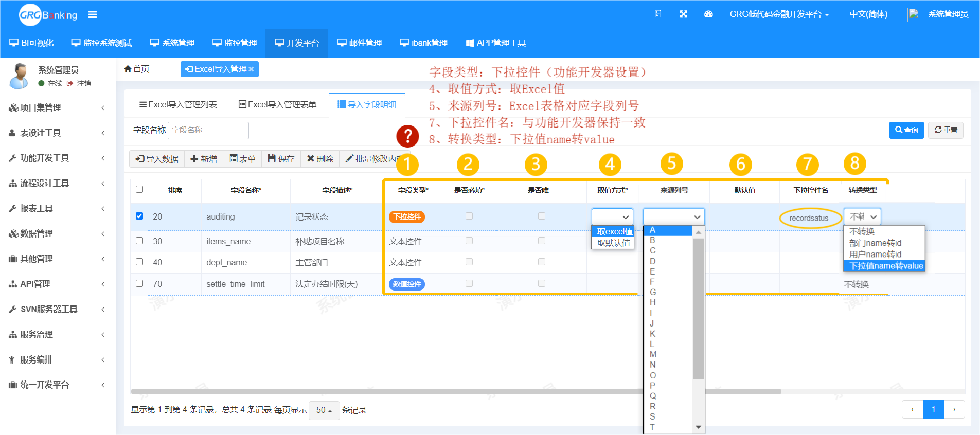The height and width of the screenshot is (435, 980).
Task: Select 用户name转id conversion option
Action: (884, 255)
